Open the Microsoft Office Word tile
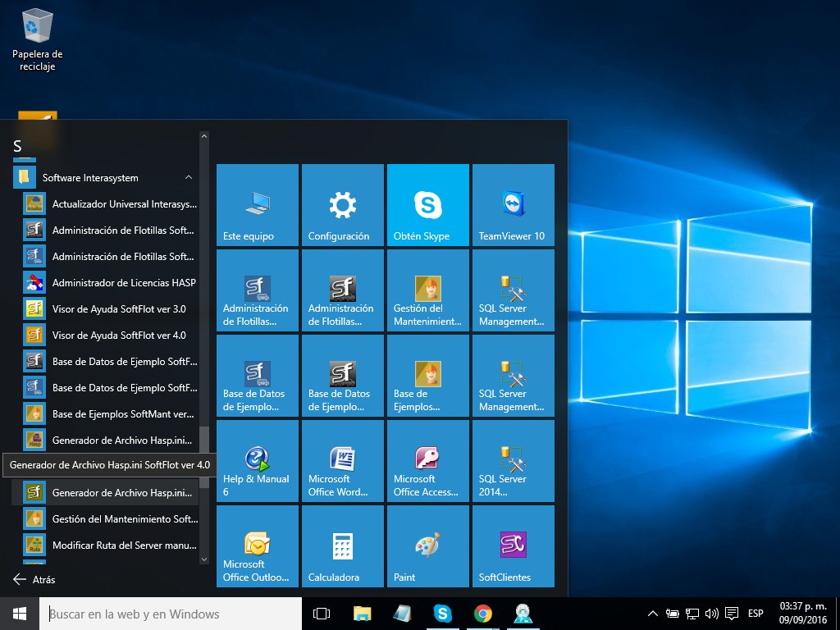 [342, 461]
